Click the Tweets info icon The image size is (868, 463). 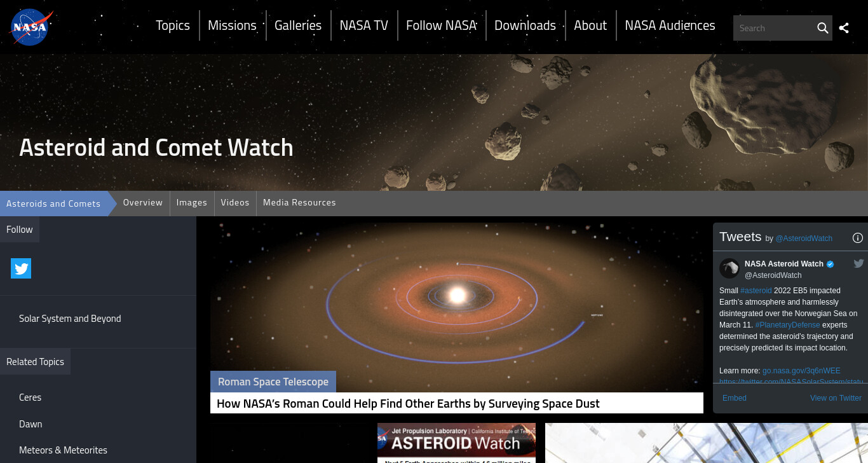[857, 238]
